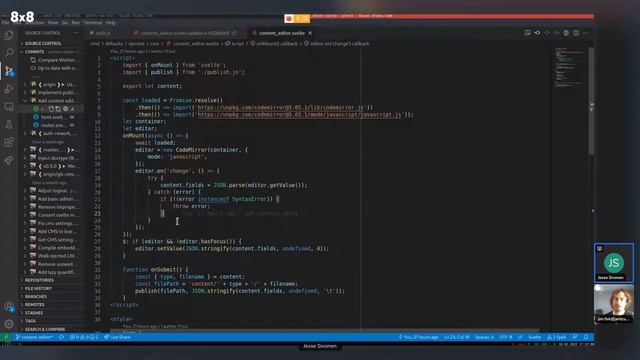The height and width of the screenshot is (360, 640).
Task: Open the Manage gear in activity bar
Action: [x=9, y=324]
